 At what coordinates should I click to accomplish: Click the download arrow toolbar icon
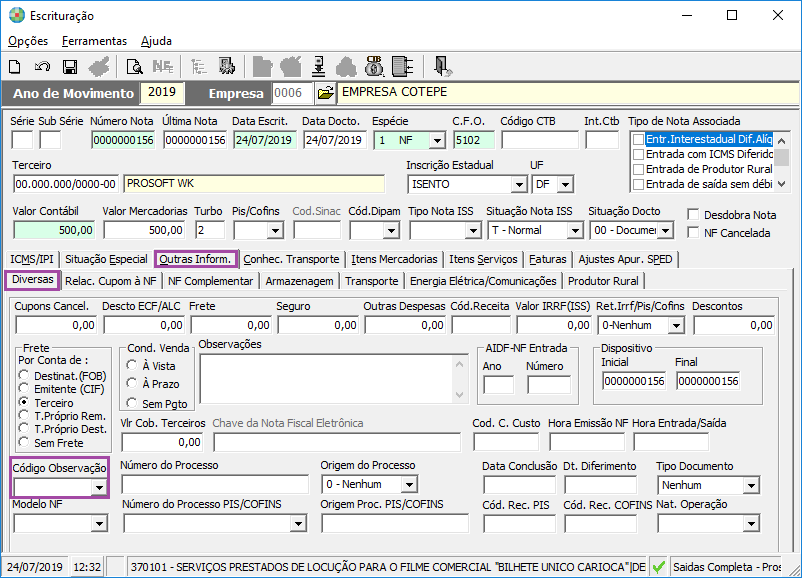[x=318, y=67]
